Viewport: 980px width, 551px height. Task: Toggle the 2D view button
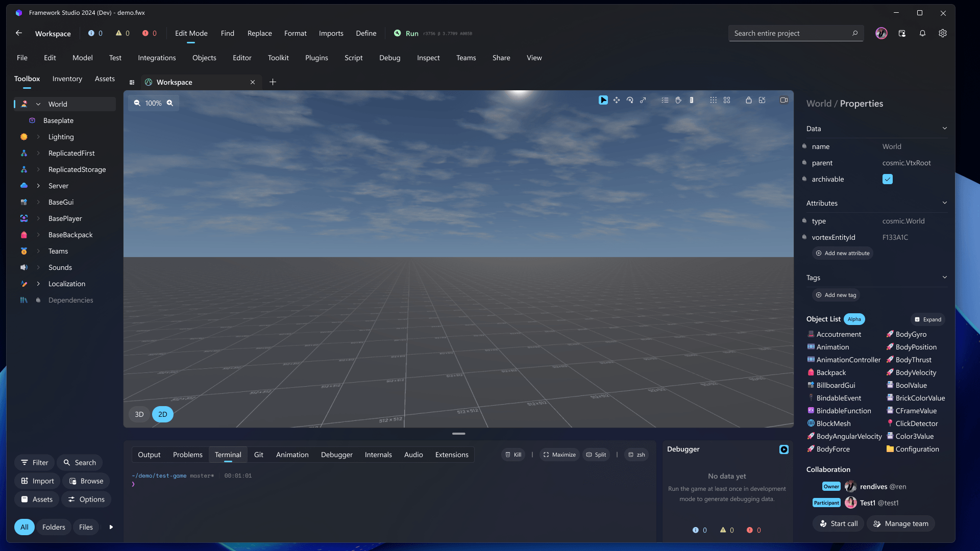coord(162,414)
